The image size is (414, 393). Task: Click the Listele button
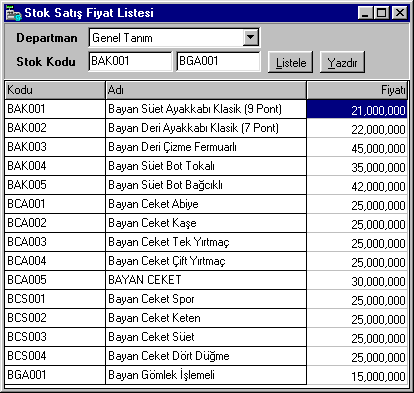291,62
